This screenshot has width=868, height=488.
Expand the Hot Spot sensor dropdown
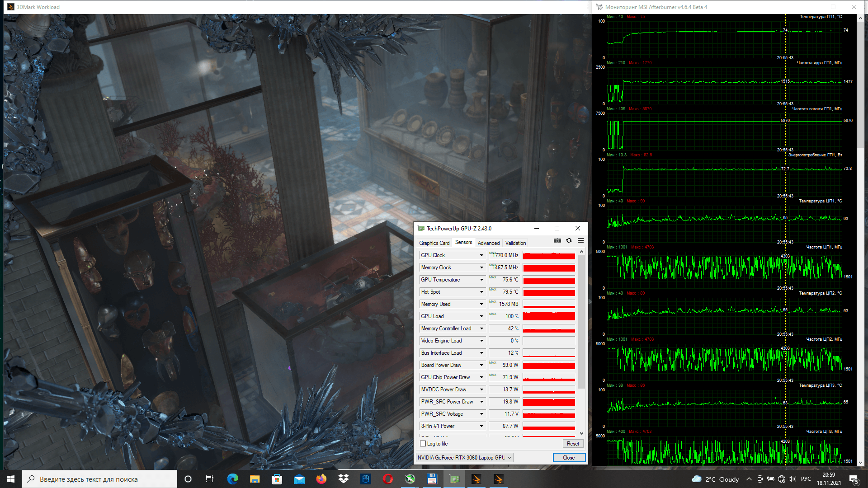481,292
